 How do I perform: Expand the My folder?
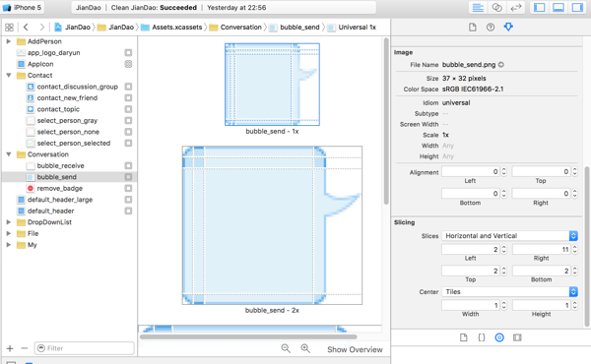[x=8, y=245]
